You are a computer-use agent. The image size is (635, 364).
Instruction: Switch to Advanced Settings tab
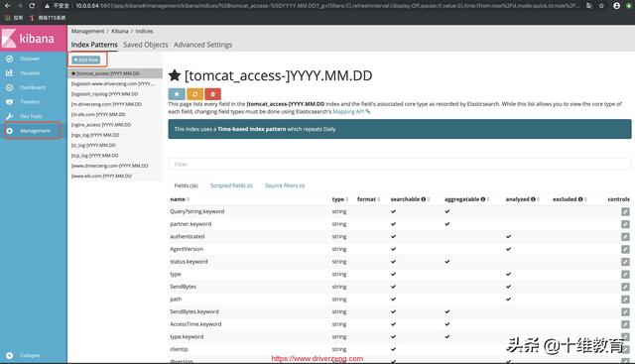[202, 45]
